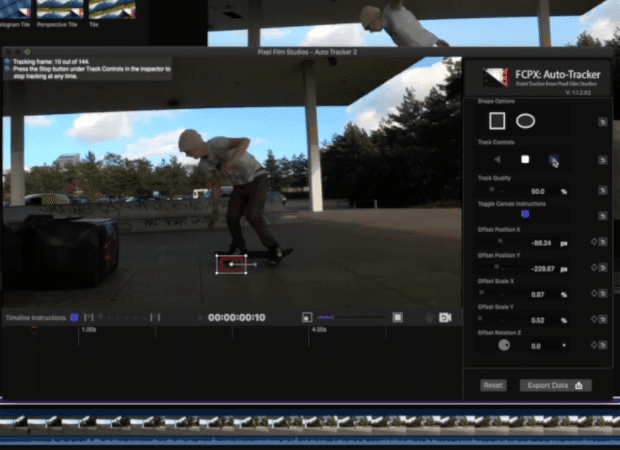Adjust the timeline zoom slider
Image resolution: width=620 pixels, height=450 pixels.
pyautogui.click(x=352, y=317)
